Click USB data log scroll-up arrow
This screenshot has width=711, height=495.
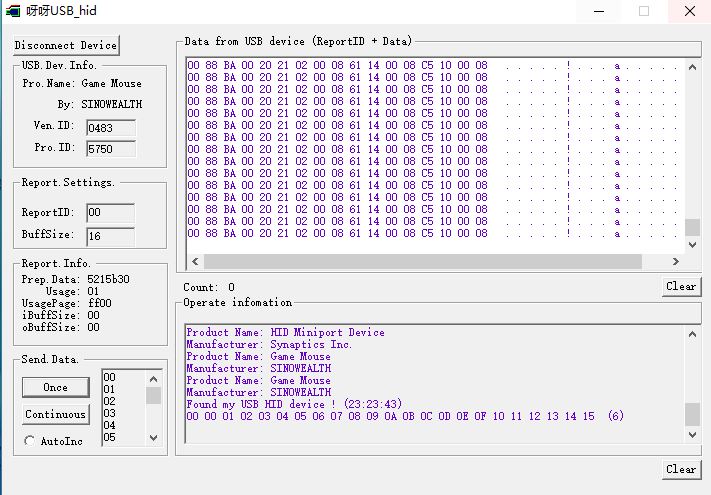tap(692, 67)
